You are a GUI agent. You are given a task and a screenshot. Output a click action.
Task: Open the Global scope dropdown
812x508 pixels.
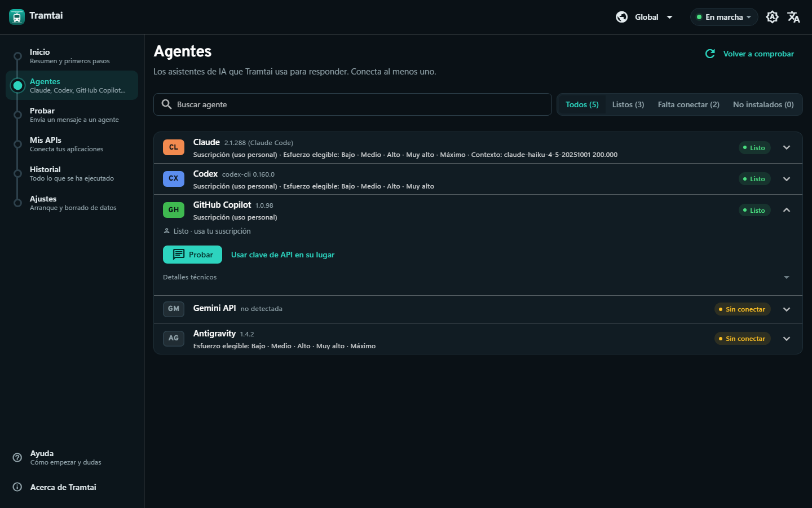click(645, 17)
